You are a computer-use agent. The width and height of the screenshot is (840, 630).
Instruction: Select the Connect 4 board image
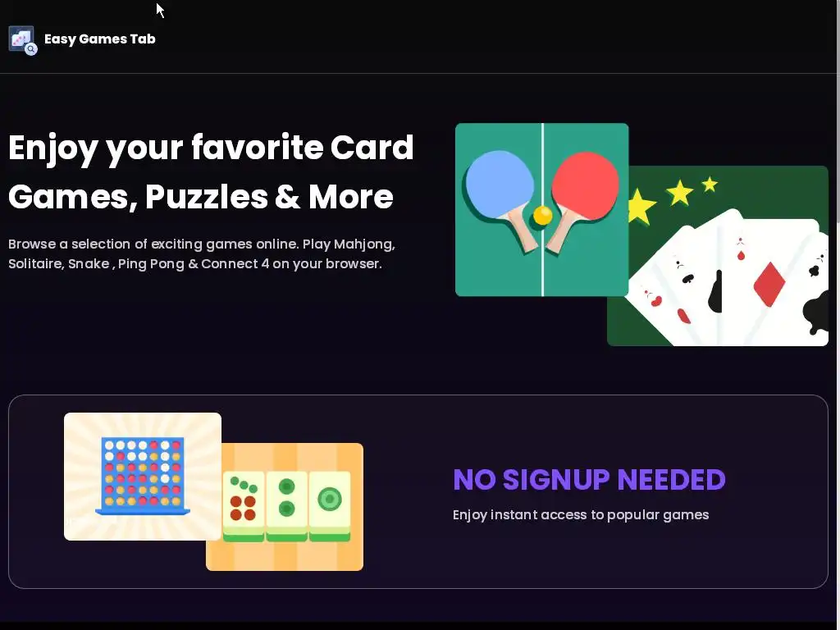click(x=143, y=477)
